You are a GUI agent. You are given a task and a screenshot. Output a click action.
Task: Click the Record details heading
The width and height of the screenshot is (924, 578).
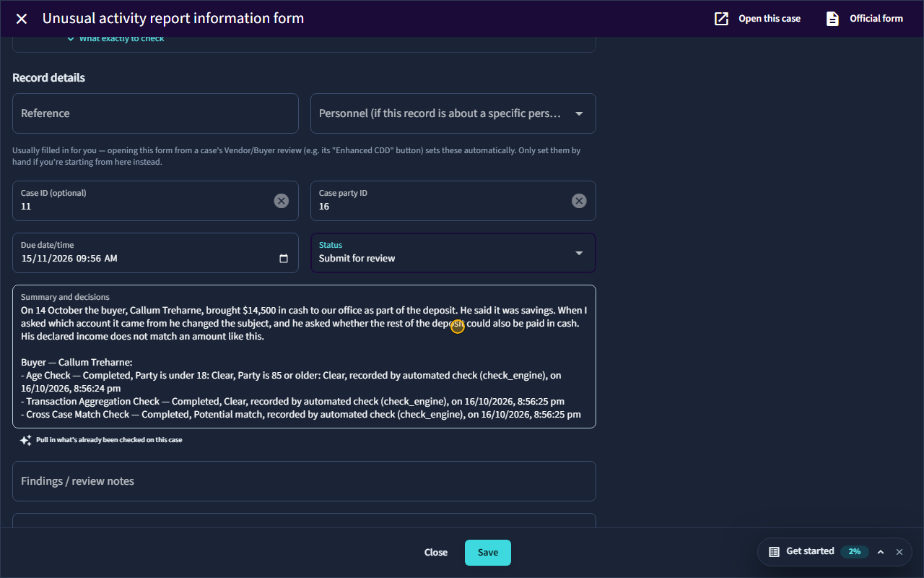tap(48, 77)
